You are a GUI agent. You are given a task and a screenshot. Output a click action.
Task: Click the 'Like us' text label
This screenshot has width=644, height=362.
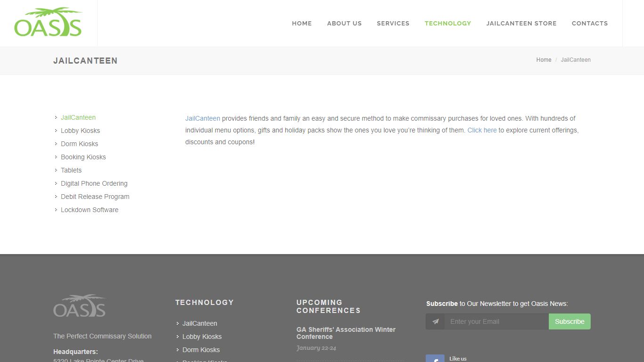click(x=458, y=359)
